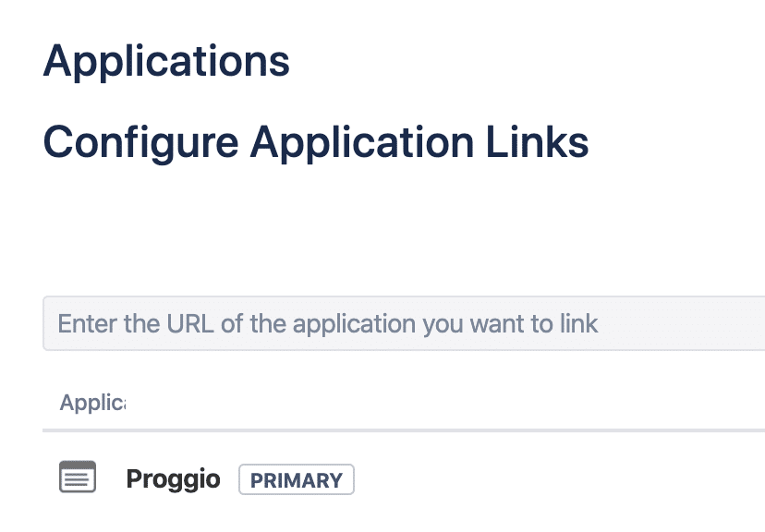
Task: Click the PRIMARY badge next to Proggio
Action: tap(297, 480)
